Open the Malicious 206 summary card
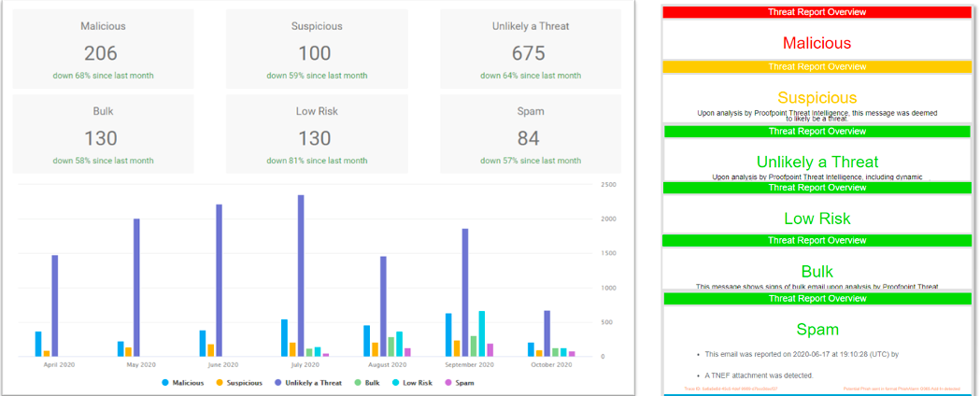 click(x=103, y=49)
